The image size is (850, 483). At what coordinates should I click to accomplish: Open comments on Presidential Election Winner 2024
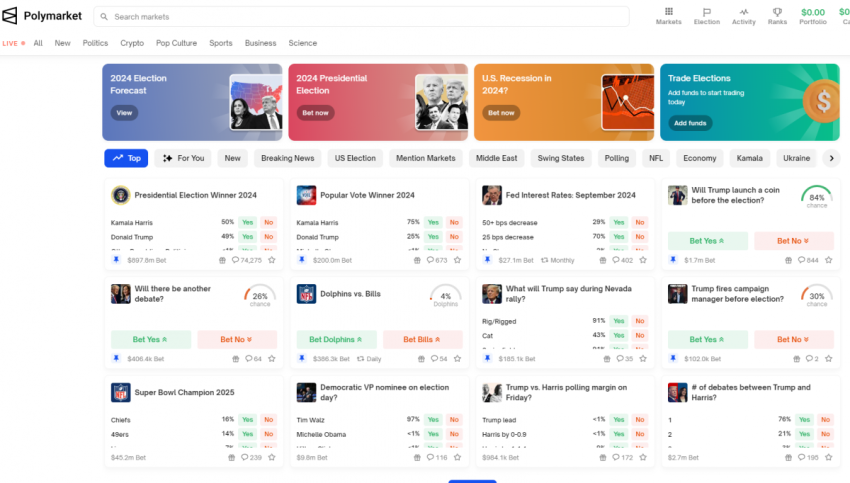[247, 260]
